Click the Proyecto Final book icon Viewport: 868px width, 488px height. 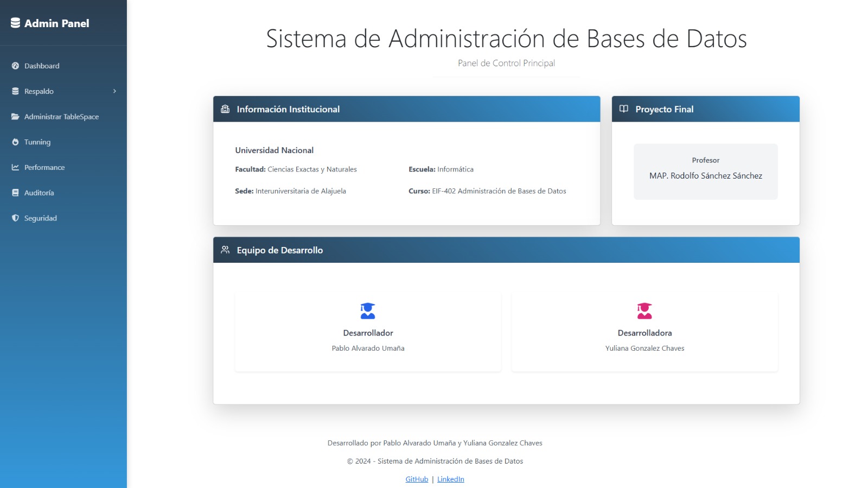click(x=624, y=109)
